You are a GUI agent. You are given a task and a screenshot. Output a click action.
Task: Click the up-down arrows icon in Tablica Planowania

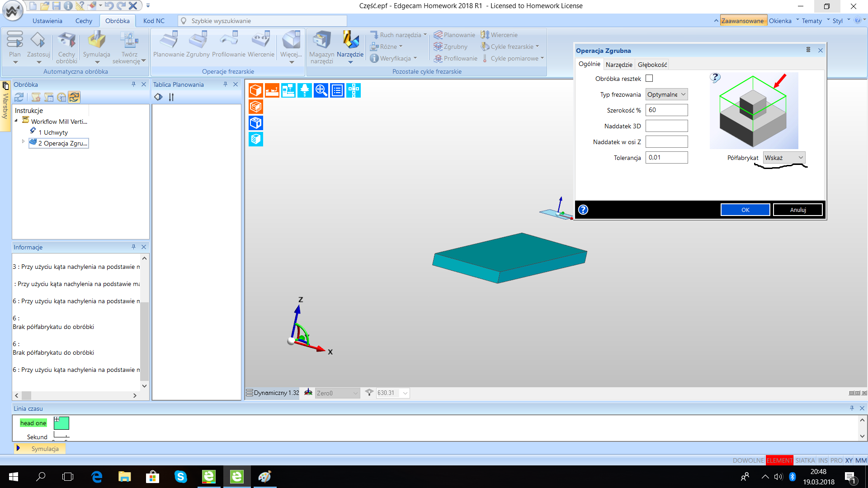click(171, 97)
